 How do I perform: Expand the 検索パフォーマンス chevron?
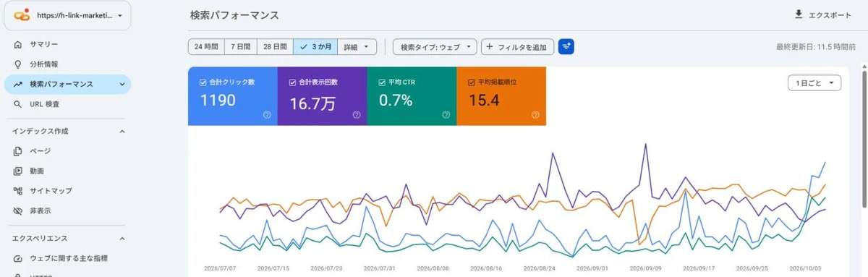point(122,84)
